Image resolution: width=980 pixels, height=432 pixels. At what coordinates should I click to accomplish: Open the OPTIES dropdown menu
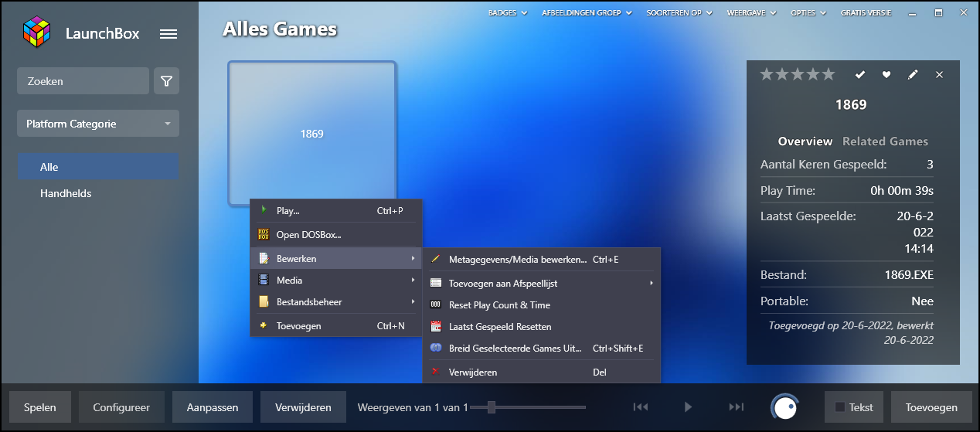click(x=808, y=13)
